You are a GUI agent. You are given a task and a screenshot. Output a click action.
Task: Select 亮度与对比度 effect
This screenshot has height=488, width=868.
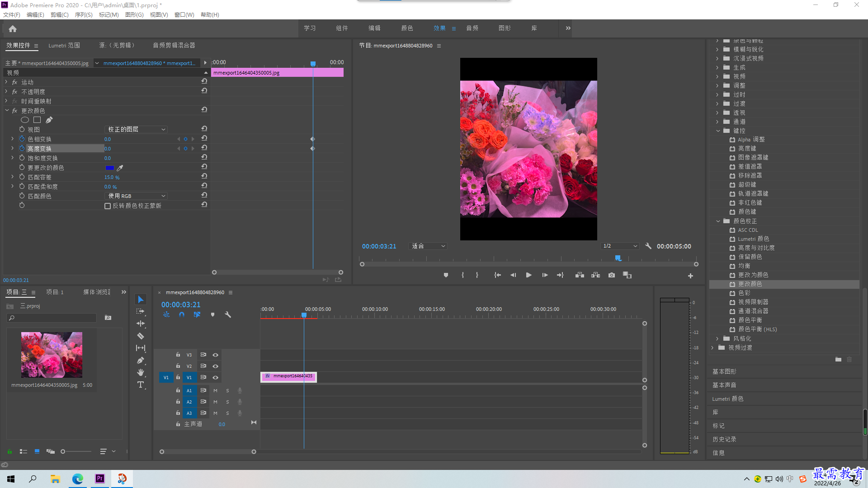tap(756, 248)
